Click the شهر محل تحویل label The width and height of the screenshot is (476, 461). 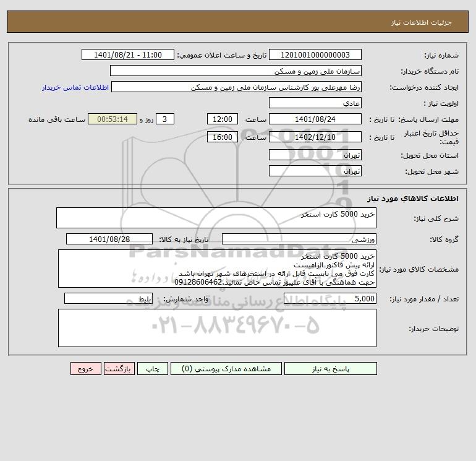(x=432, y=171)
